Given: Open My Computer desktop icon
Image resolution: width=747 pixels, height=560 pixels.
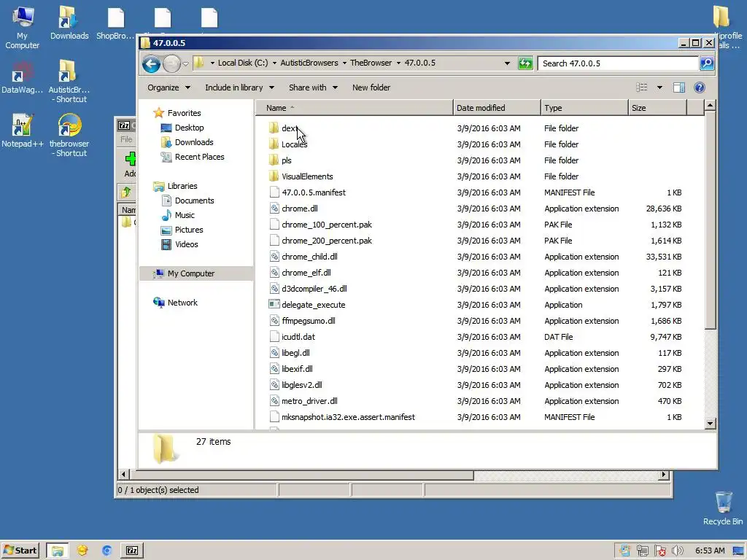Looking at the screenshot, I should coord(22,28).
